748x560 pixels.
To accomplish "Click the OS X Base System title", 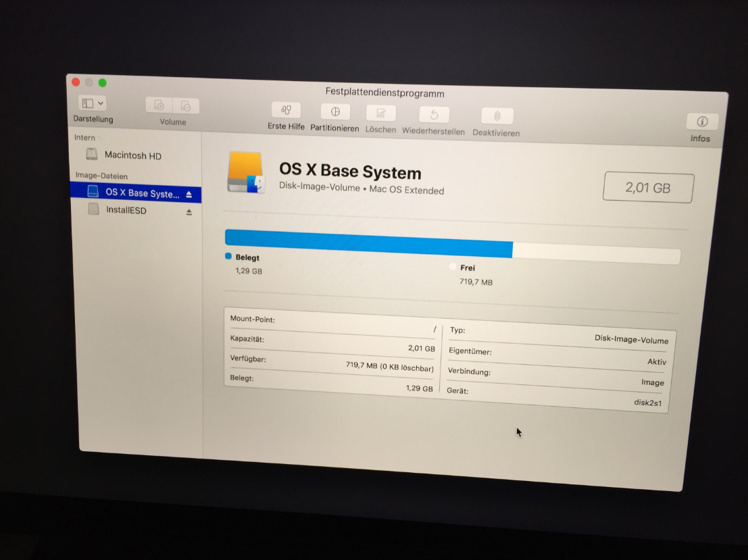I will tap(350, 171).
